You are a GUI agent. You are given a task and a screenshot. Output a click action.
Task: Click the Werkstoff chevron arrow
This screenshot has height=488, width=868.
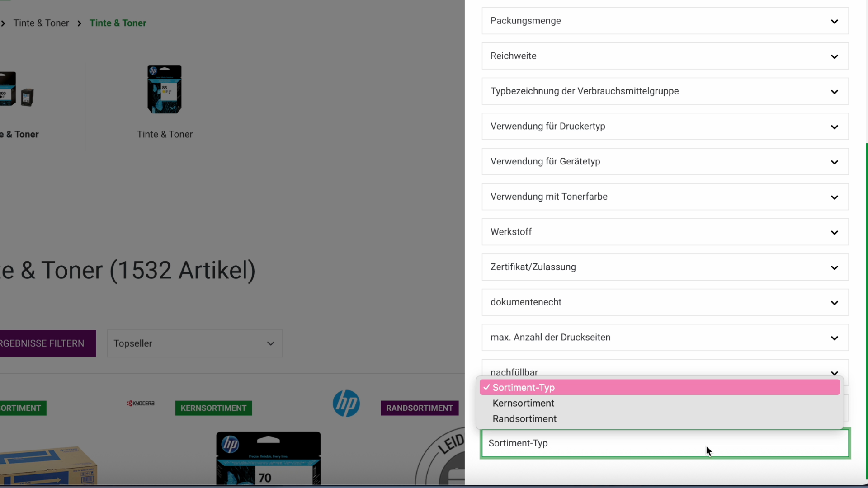click(834, 232)
